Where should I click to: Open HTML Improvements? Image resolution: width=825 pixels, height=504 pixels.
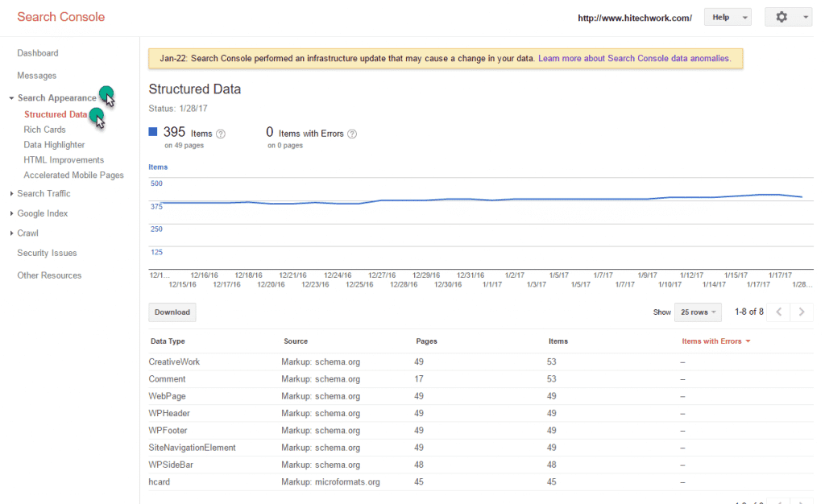click(64, 159)
